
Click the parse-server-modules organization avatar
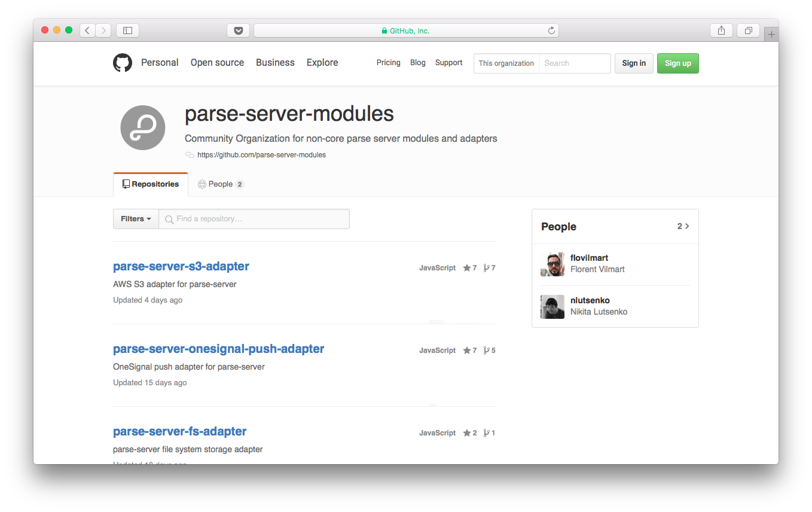click(143, 127)
